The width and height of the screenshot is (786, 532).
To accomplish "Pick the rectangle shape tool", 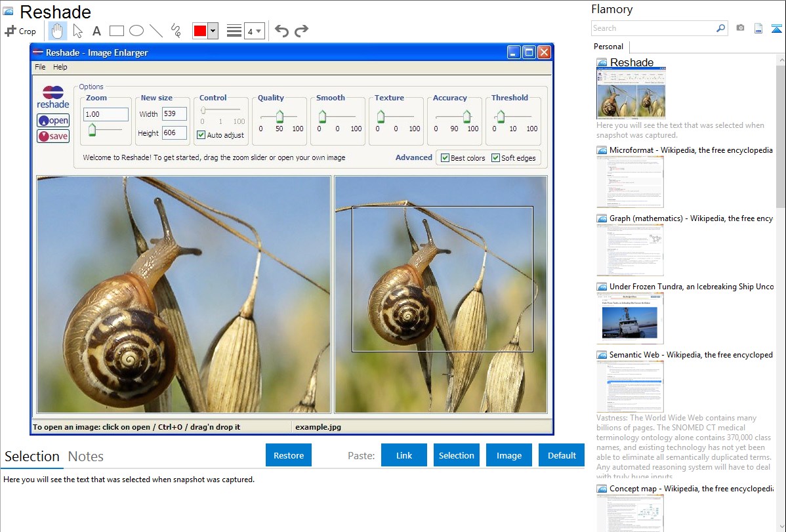I will [x=116, y=31].
